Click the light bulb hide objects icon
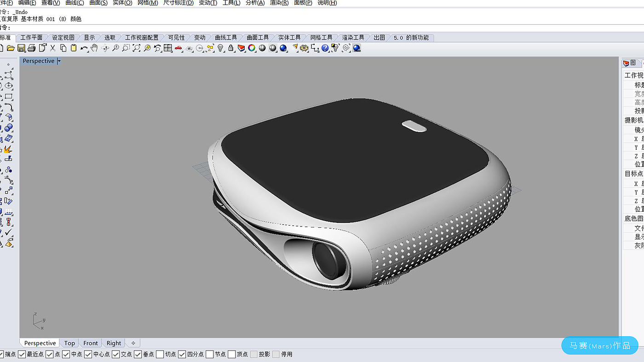Viewport: 644px width, 362px height. point(221,48)
